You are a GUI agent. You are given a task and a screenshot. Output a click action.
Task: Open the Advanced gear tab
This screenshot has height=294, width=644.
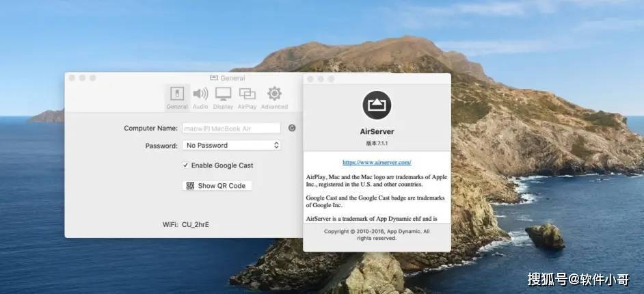point(274,98)
